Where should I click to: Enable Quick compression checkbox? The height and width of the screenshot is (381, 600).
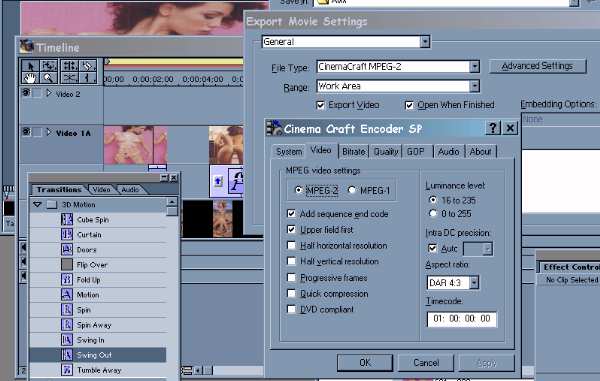click(291, 293)
